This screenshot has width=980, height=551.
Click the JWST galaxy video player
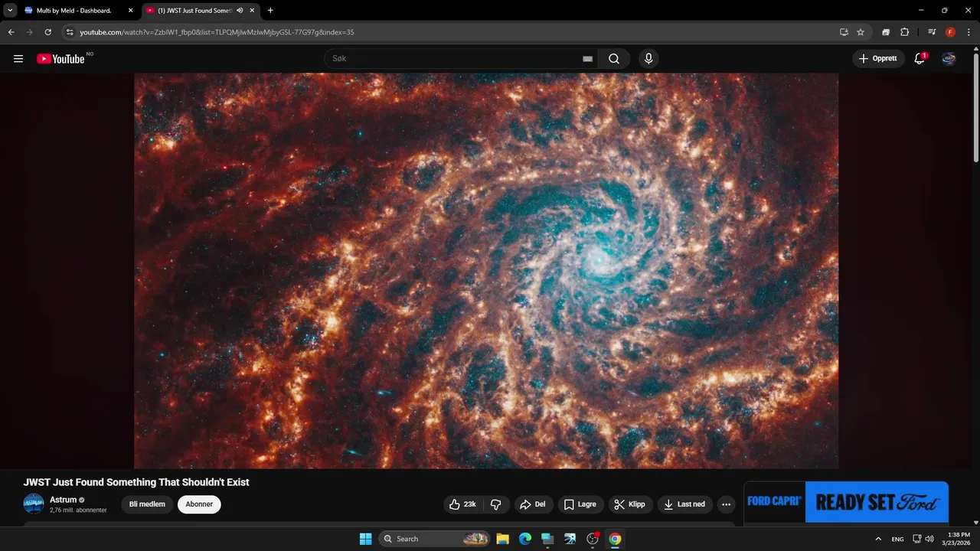tap(486, 270)
